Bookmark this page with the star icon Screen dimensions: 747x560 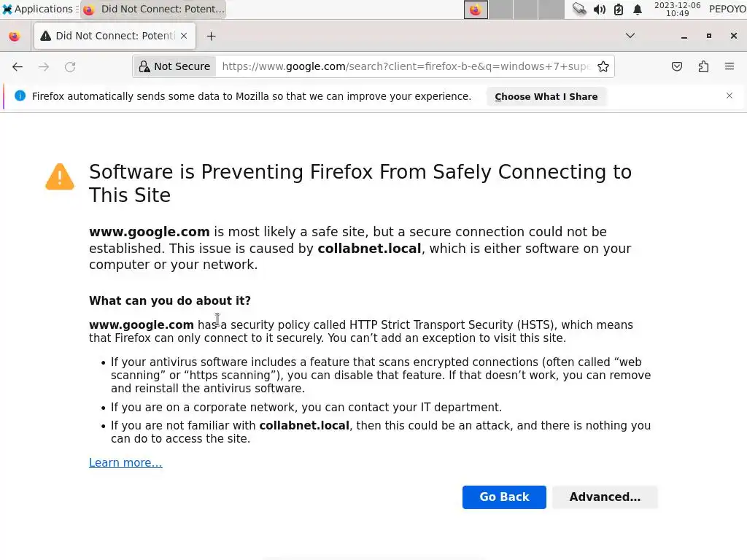coord(603,66)
